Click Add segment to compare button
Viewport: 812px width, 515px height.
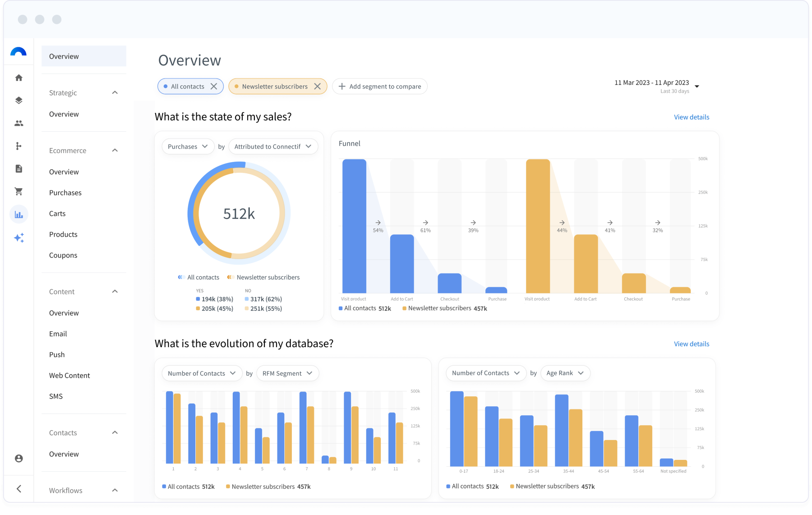(x=380, y=86)
